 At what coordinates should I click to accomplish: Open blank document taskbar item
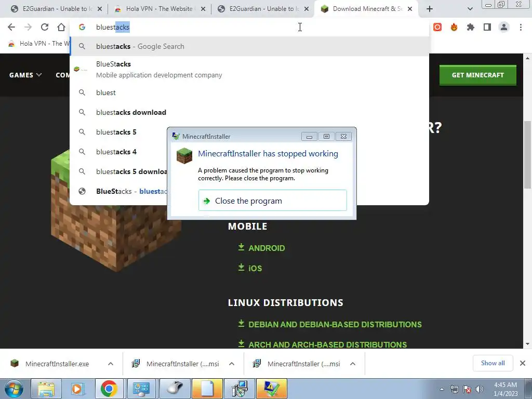coord(207,389)
